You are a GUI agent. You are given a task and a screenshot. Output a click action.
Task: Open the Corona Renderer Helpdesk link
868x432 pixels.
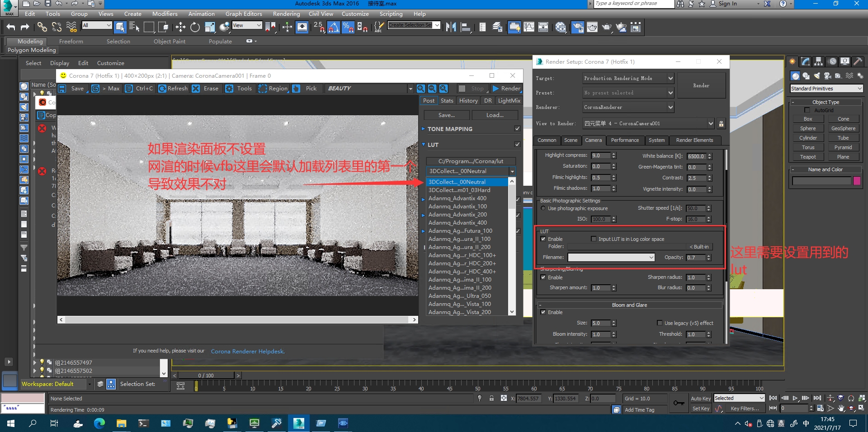[248, 352]
